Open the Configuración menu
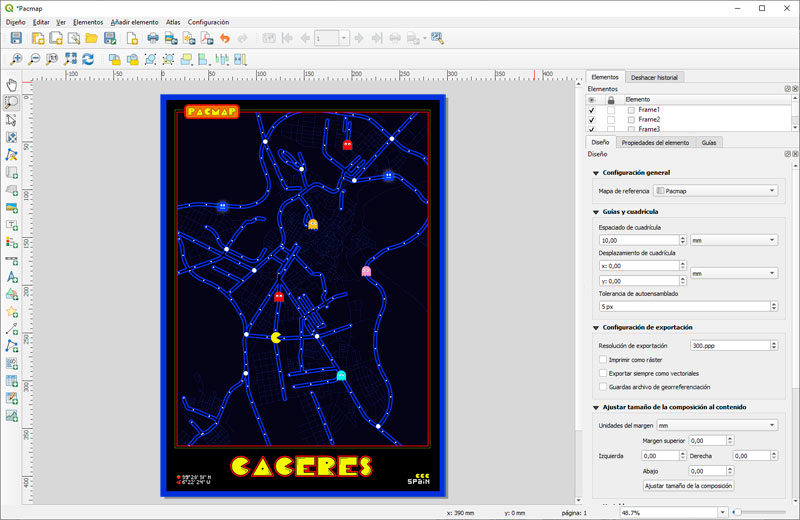The image size is (800, 520). coord(208,22)
